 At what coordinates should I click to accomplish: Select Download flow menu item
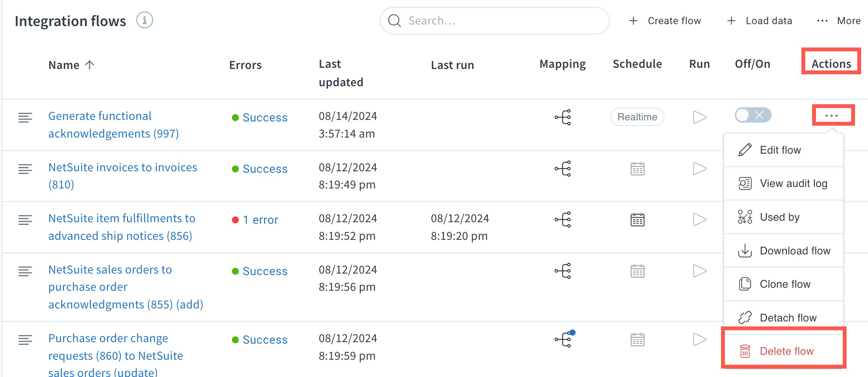tap(783, 251)
